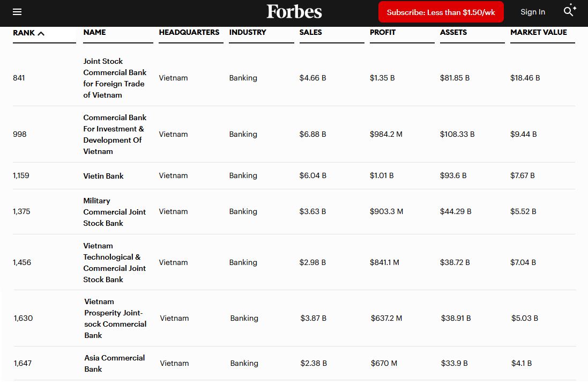Sort table by INDUSTRY column header
Viewport: 588px width, 383px height.
tap(248, 32)
